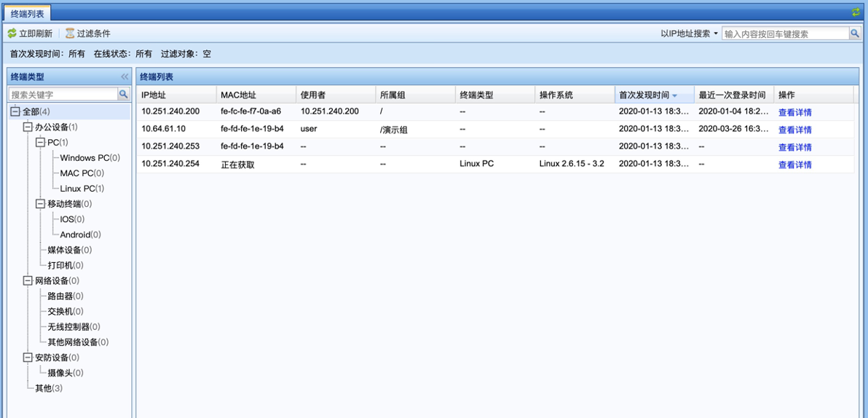The width and height of the screenshot is (868, 418).
Task: Click sort arrow on 首次发现时间 column
Action: point(675,95)
